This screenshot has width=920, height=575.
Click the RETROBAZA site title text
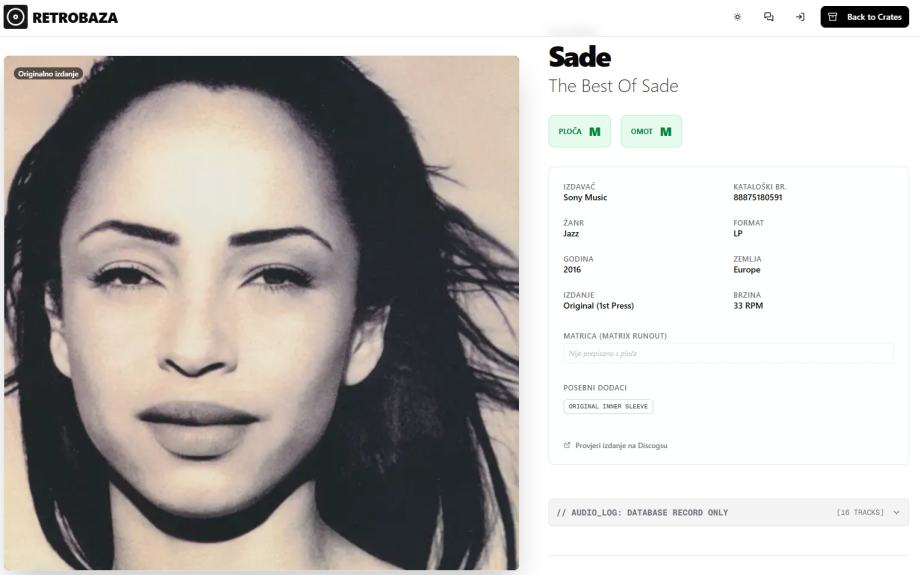(x=75, y=18)
